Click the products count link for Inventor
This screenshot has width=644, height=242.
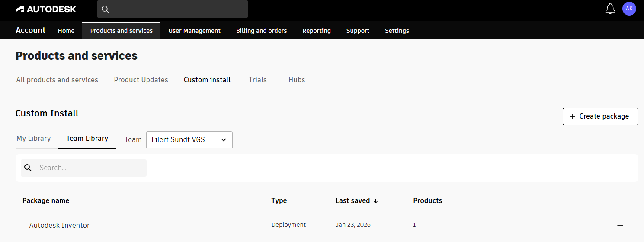coord(414,225)
